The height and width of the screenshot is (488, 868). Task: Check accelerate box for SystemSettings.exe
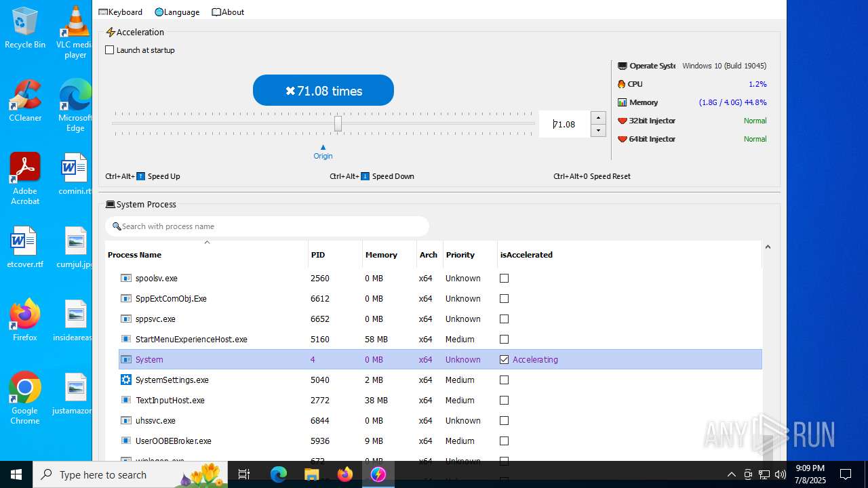tap(504, 380)
